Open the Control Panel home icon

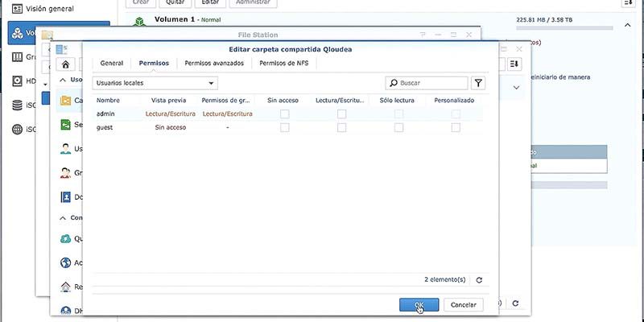(x=66, y=64)
